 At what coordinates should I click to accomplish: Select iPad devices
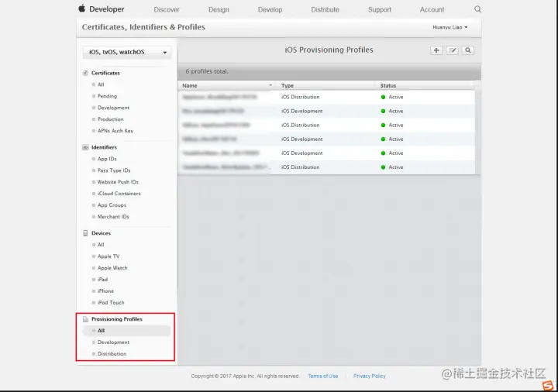102,280
